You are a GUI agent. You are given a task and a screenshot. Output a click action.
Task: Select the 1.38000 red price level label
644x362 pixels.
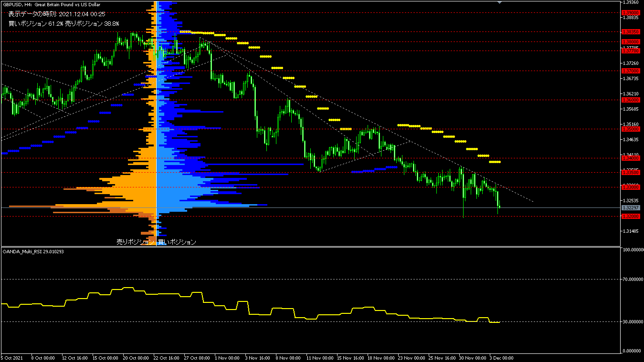pyautogui.click(x=631, y=41)
